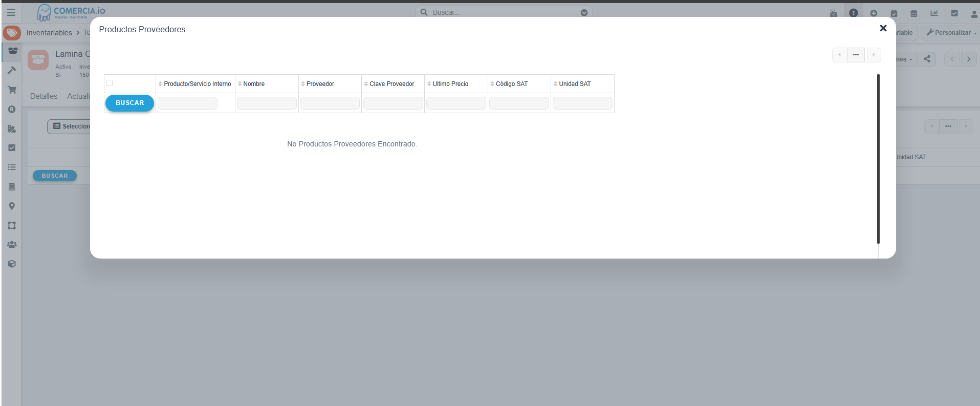
Task: Open the calendar-check icon in top bar
Action: 894,13
